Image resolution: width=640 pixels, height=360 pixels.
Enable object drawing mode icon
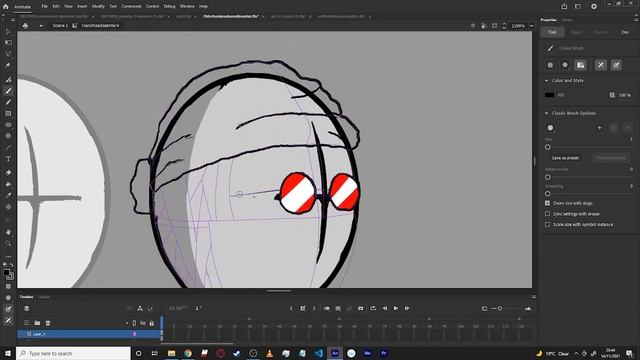550,65
